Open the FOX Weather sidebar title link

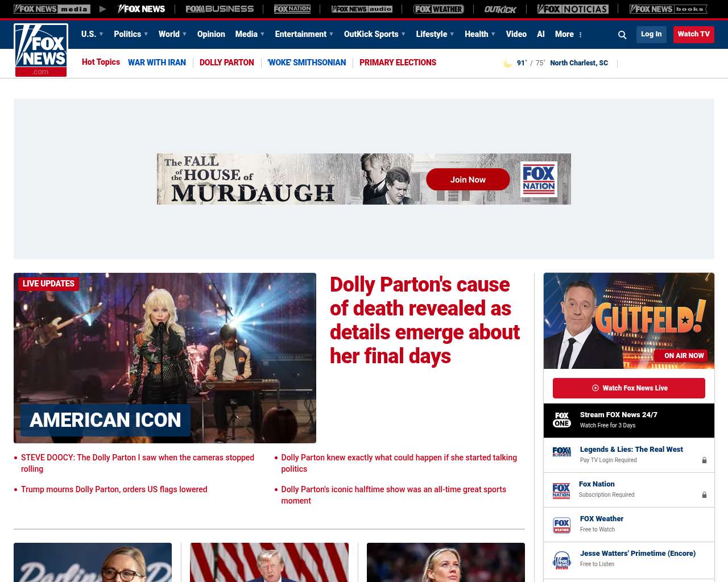click(x=602, y=519)
